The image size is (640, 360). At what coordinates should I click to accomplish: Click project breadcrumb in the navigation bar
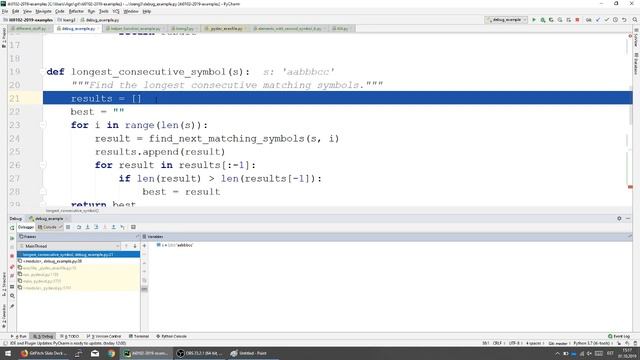click(28, 20)
